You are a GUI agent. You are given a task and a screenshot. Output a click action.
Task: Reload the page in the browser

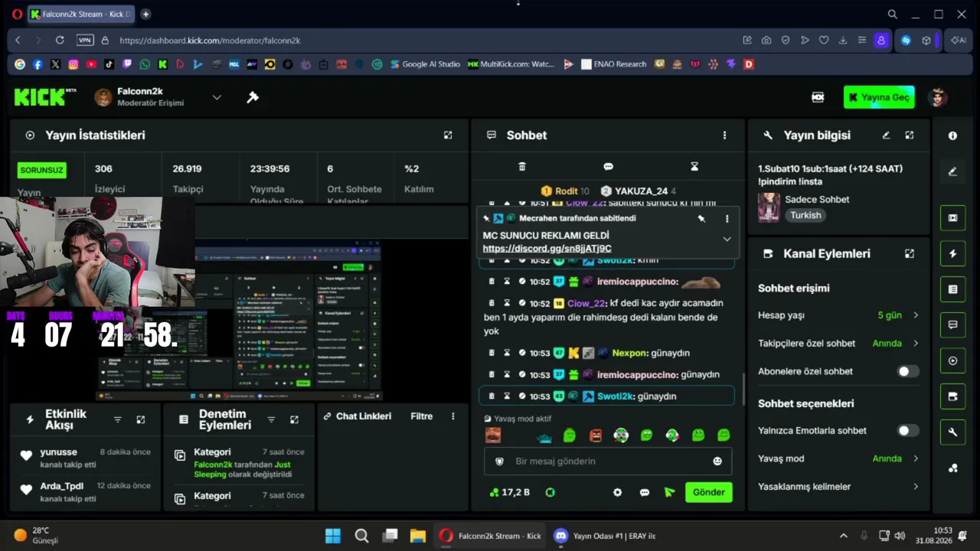pos(59,41)
